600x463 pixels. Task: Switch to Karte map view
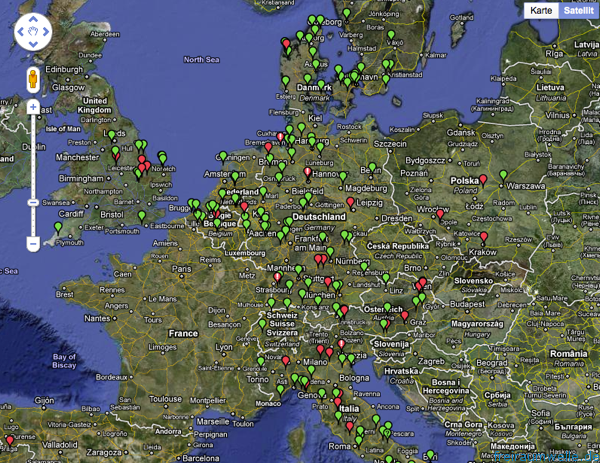[x=541, y=10]
